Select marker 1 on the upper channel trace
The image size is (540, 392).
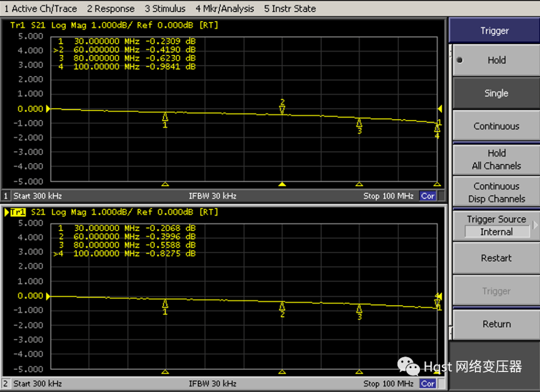coord(165,118)
